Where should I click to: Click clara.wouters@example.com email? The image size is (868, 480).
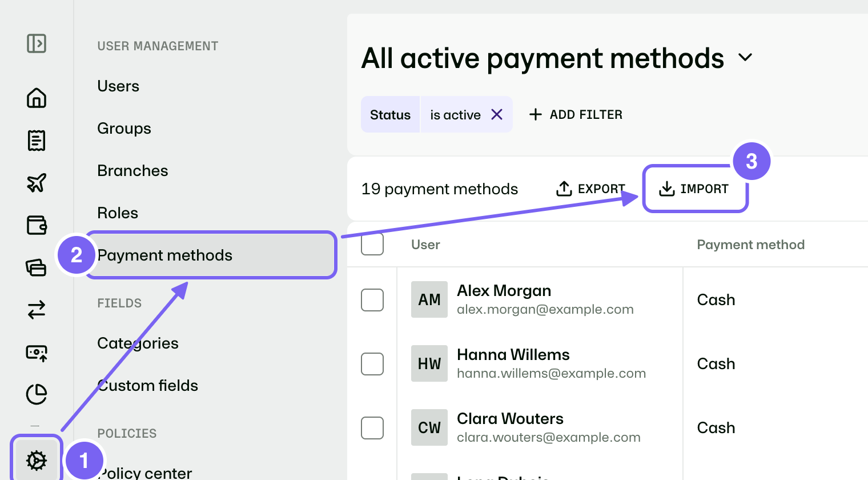point(548,437)
